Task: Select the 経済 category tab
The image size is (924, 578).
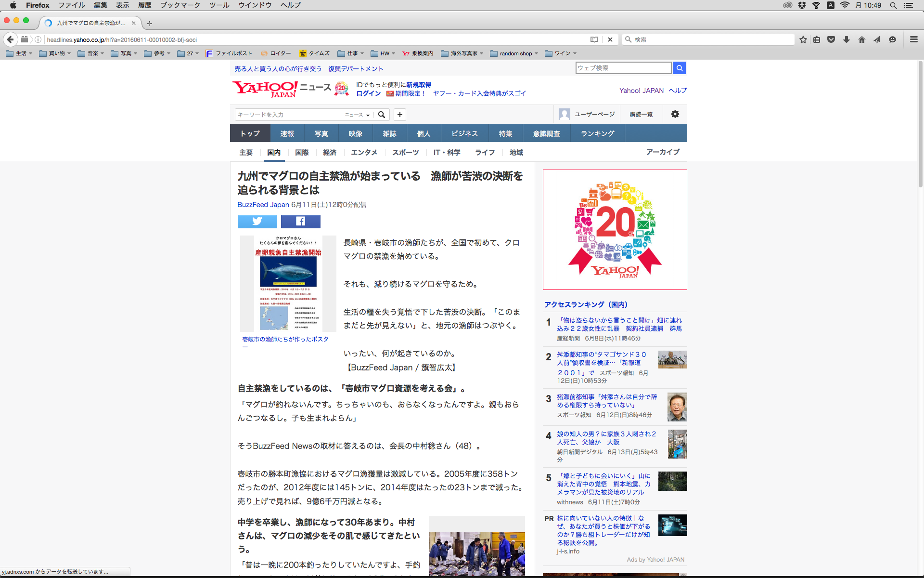Action: pyautogui.click(x=330, y=152)
